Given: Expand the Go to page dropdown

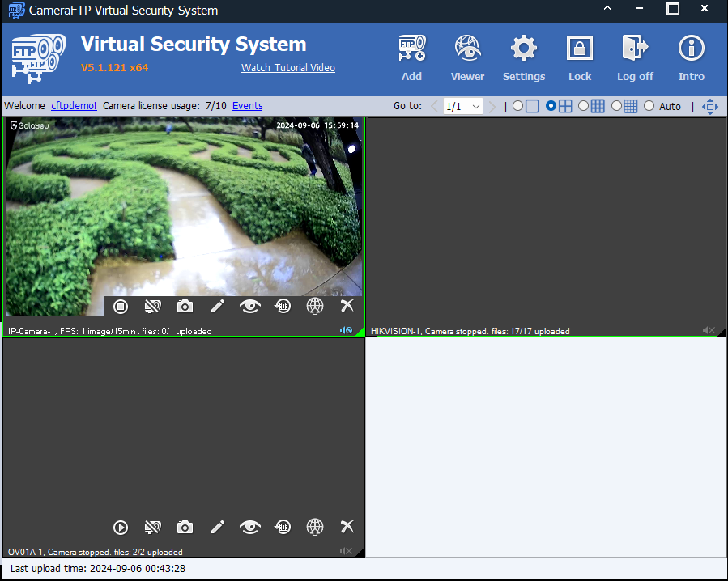Looking at the screenshot, I should 475,106.
